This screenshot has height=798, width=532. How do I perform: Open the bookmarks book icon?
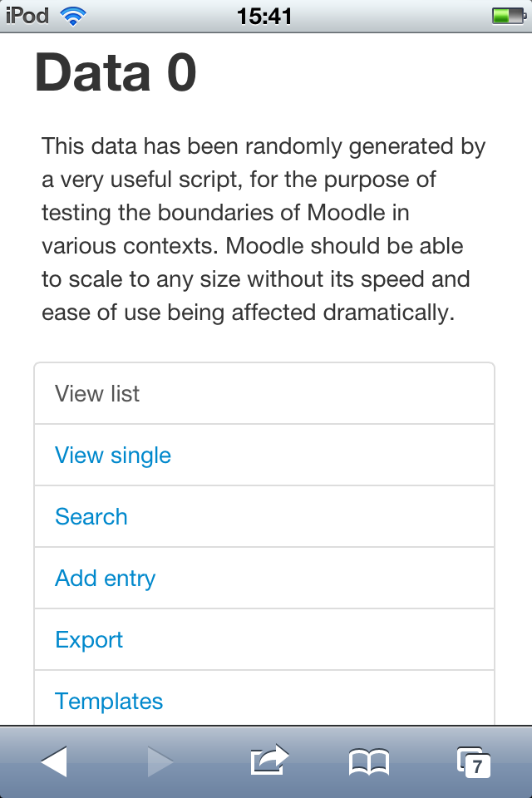(x=369, y=762)
